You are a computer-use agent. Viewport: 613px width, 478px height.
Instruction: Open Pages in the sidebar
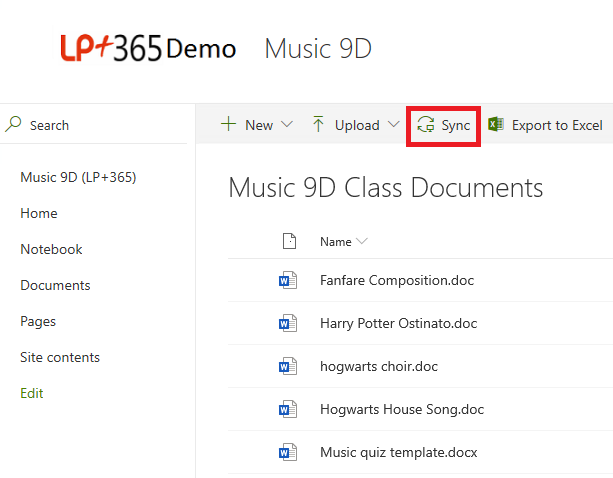tap(38, 321)
